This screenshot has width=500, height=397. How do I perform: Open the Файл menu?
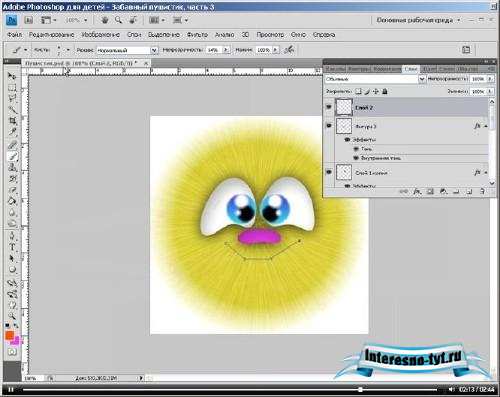(x=15, y=35)
